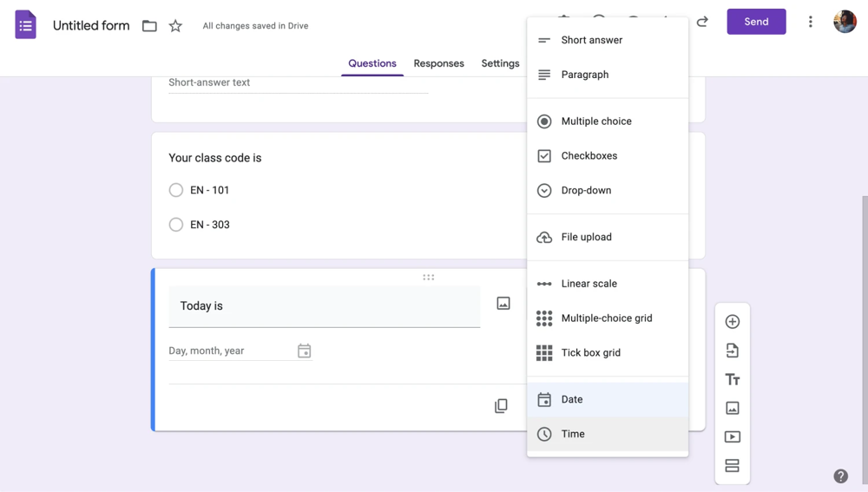This screenshot has height=492, width=868.
Task: Duplicate the Today is question
Action: pyautogui.click(x=501, y=406)
